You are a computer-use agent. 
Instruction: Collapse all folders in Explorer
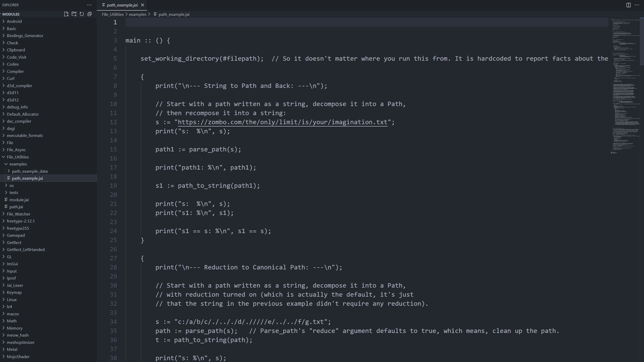[89, 14]
